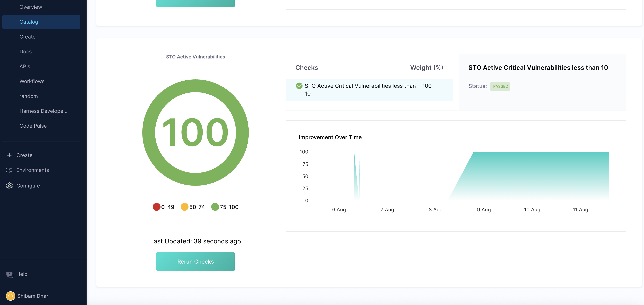Image resolution: width=644 pixels, height=305 pixels.
Task: Click the green 75-100 legend dot
Action: tap(215, 207)
